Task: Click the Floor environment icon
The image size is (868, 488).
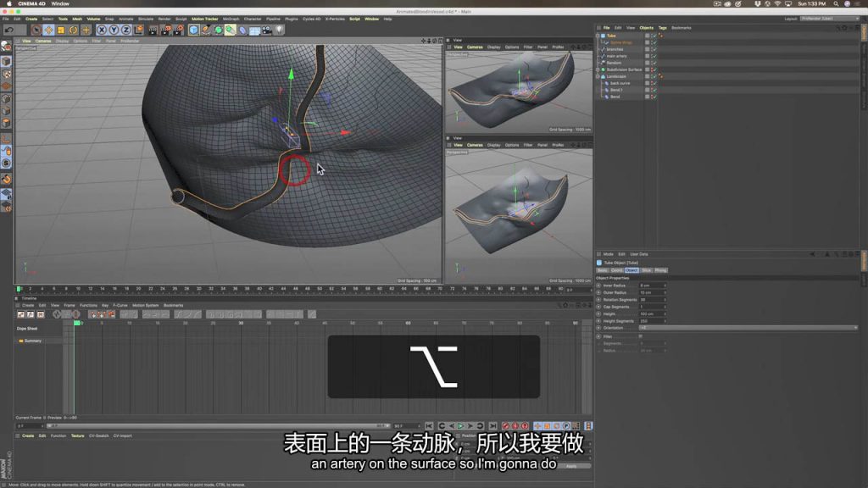Action: pos(254,30)
